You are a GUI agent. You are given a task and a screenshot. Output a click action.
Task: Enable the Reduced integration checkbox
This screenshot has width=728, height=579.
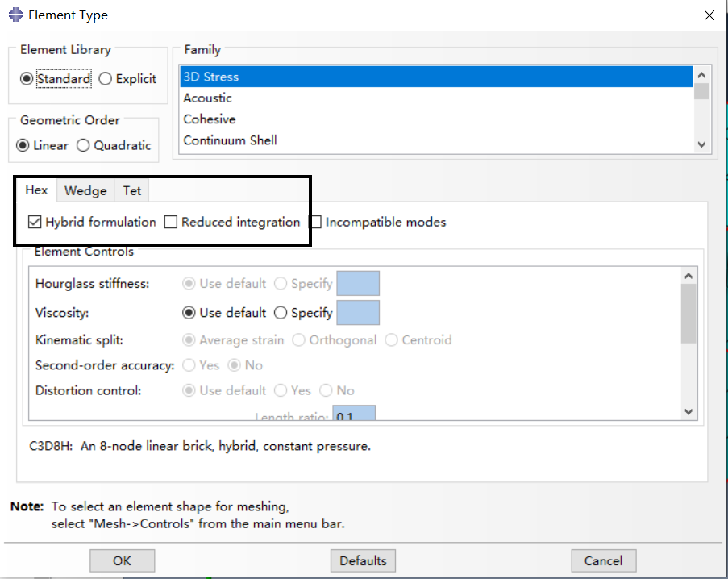pos(170,223)
